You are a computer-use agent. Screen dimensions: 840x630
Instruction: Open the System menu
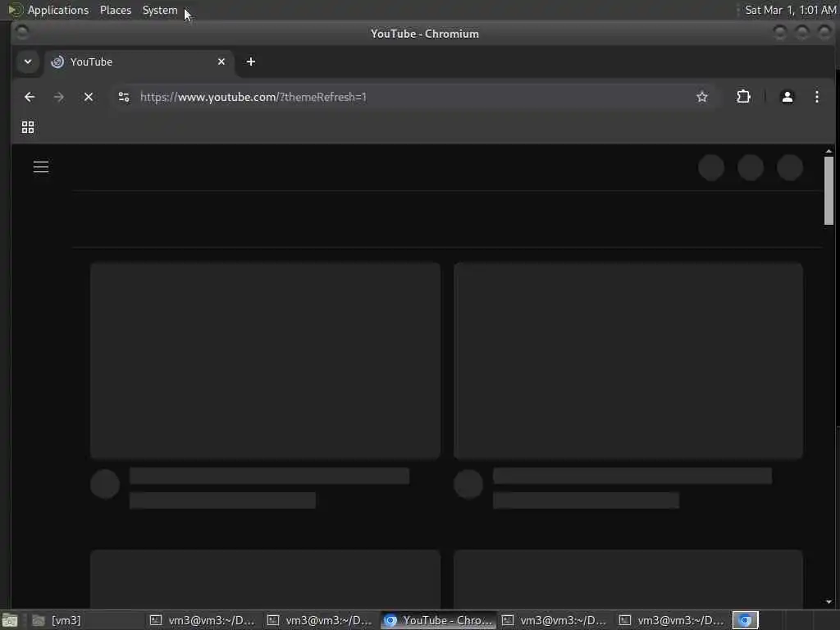pos(160,10)
